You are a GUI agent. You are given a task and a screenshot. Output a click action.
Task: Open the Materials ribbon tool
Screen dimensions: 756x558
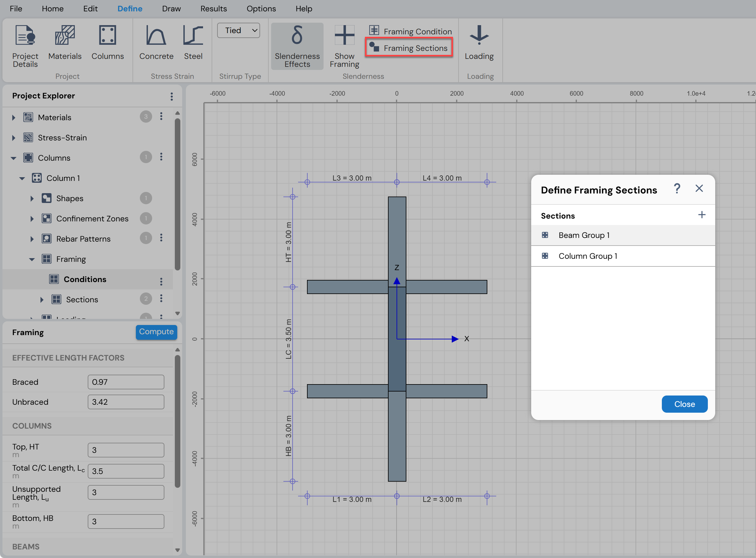pyautogui.click(x=65, y=42)
